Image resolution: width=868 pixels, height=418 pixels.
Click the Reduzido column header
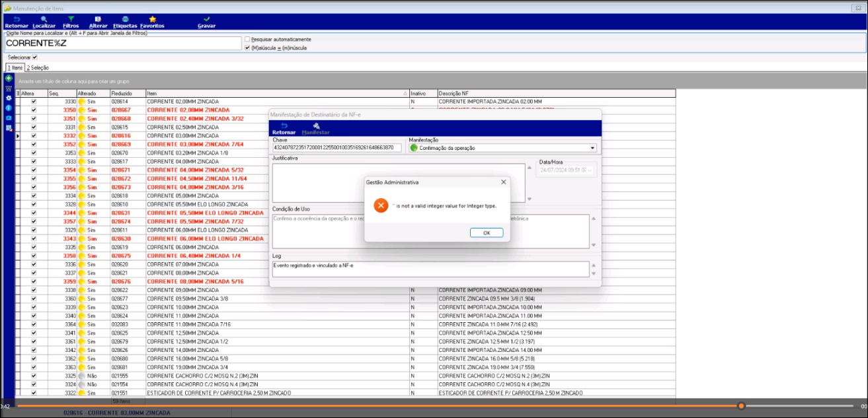pyautogui.click(x=127, y=94)
